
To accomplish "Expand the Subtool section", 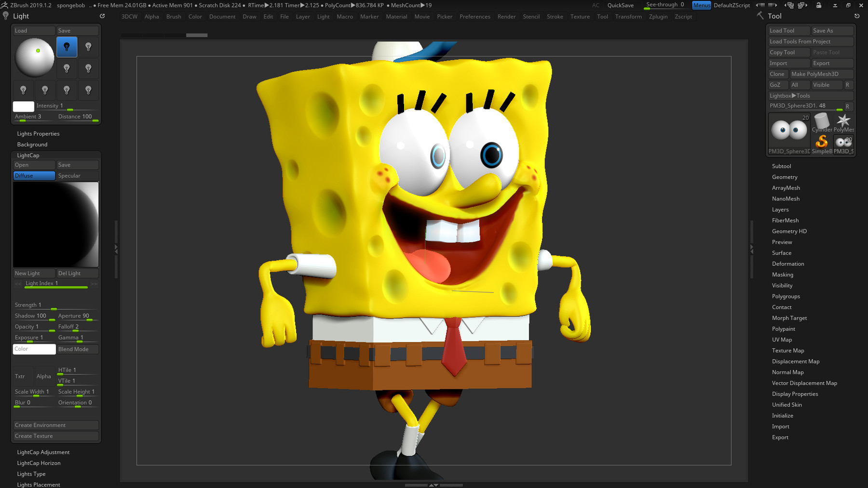I will [x=782, y=166].
